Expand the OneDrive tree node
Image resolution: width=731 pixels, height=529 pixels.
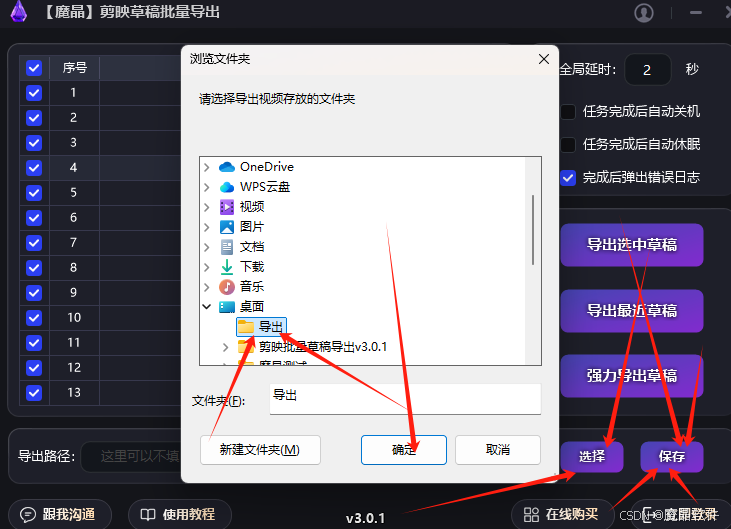207,167
